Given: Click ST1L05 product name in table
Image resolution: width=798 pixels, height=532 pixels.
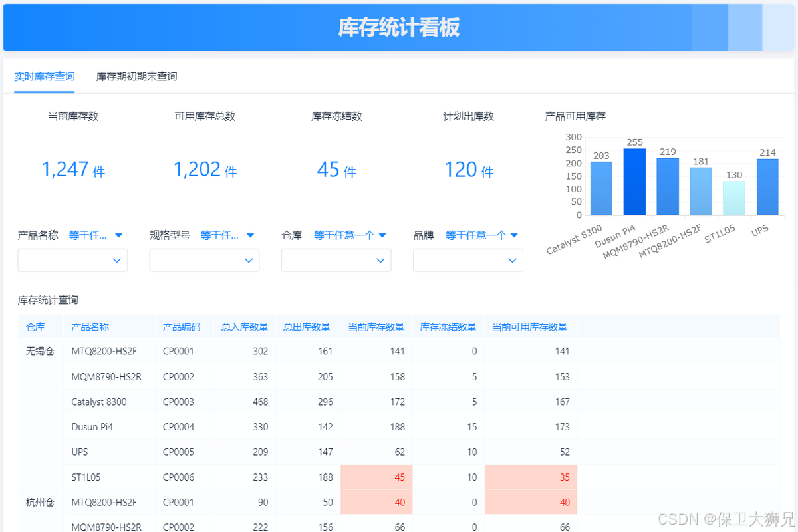Looking at the screenshot, I should [x=86, y=477].
